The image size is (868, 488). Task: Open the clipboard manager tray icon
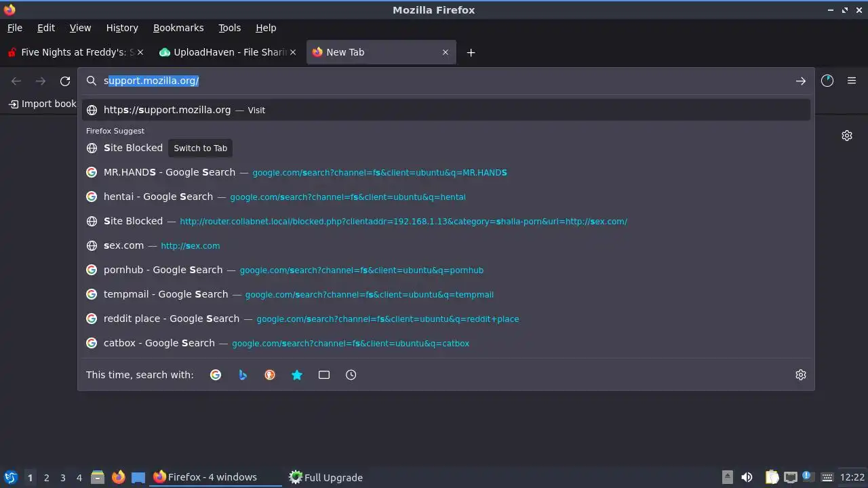tap(772, 477)
